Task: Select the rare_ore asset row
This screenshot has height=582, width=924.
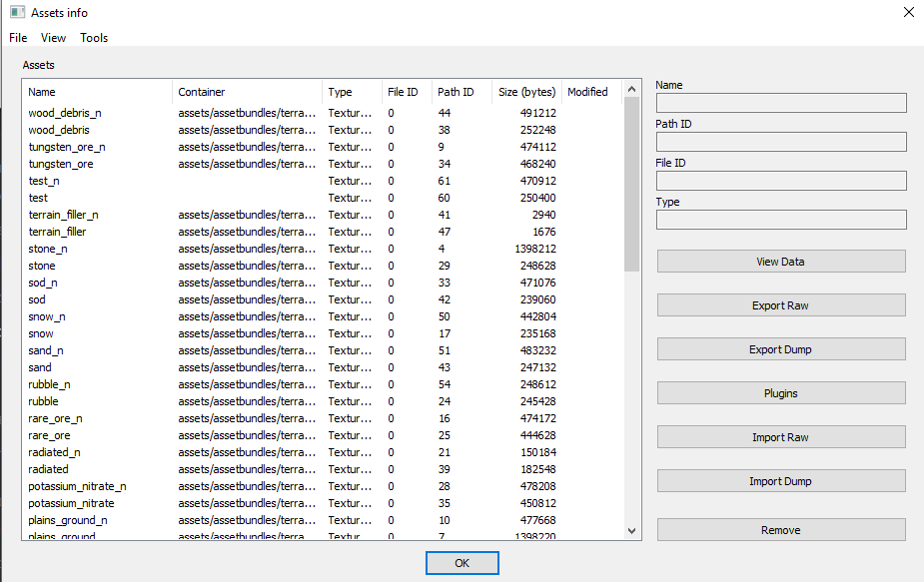Action: coord(323,435)
